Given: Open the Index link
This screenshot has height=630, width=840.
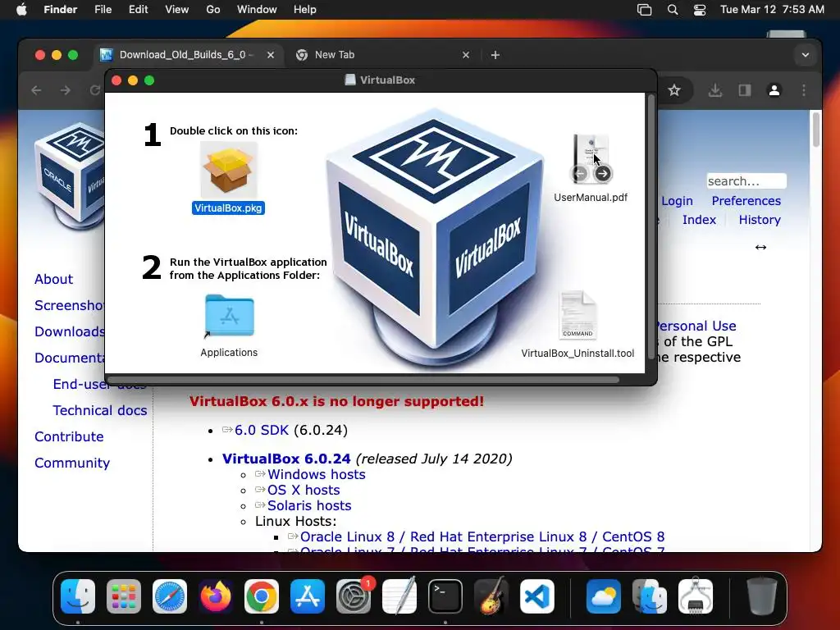Looking at the screenshot, I should (699, 220).
